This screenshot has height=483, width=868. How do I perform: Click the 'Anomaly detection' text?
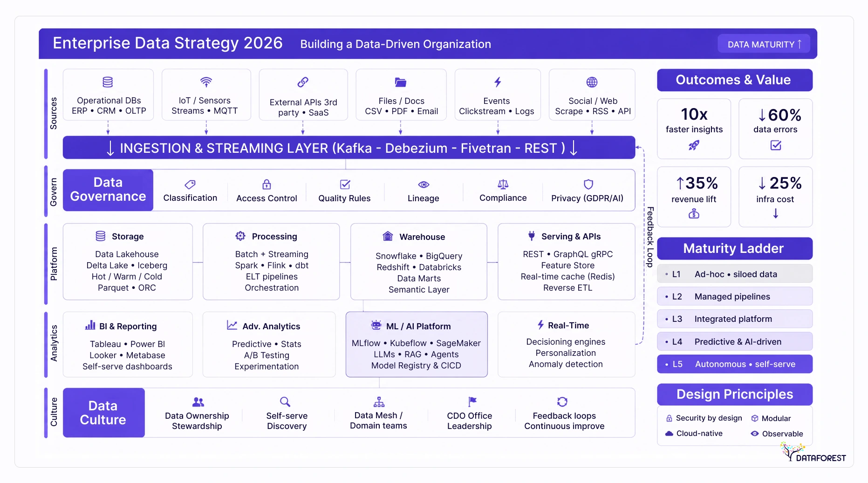[x=566, y=364]
